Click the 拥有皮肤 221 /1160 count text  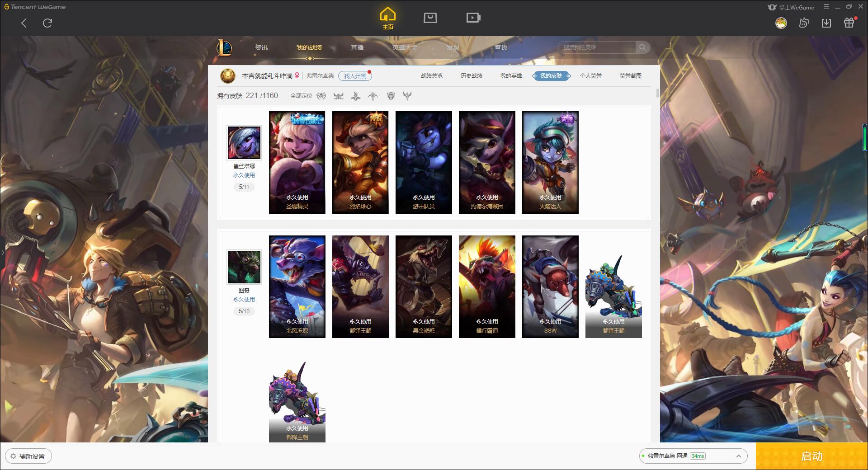(x=247, y=96)
